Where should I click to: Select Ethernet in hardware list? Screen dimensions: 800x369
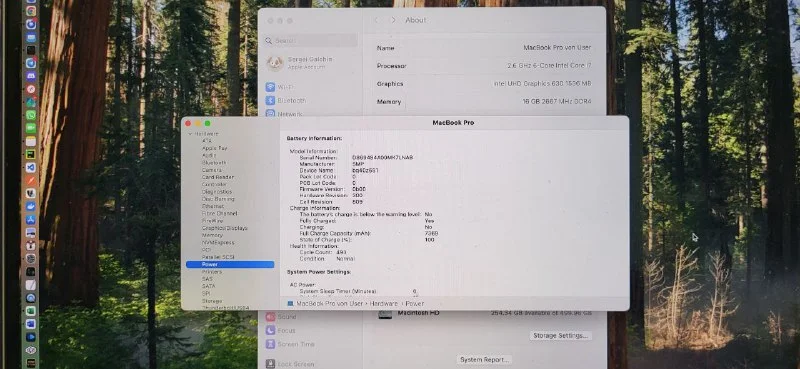point(213,206)
